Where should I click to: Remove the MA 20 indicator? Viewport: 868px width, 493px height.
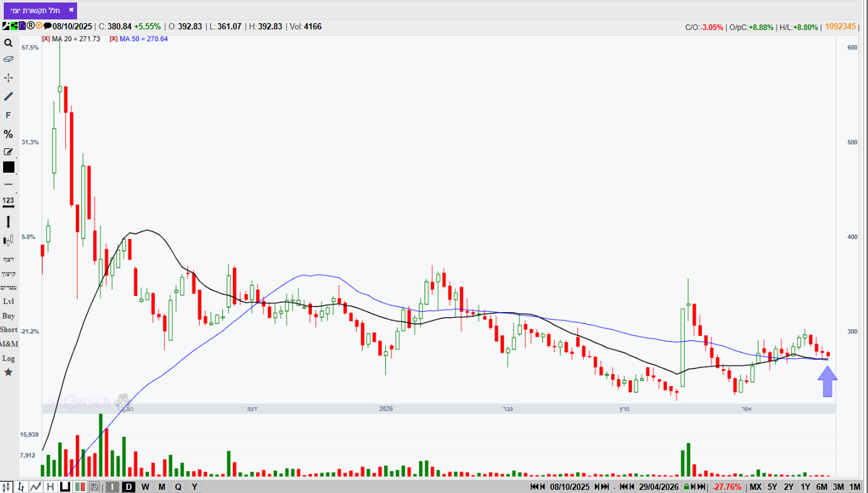[x=45, y=39]
